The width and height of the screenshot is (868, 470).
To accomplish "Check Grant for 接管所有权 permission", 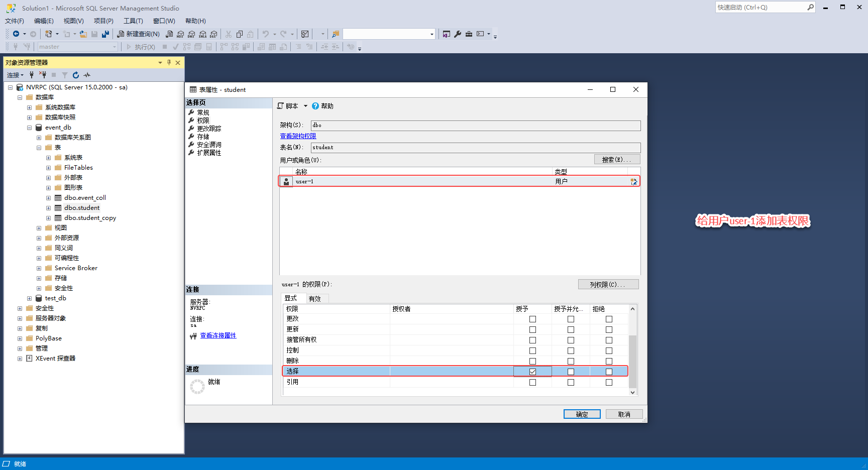I will (x=532, y=340).
